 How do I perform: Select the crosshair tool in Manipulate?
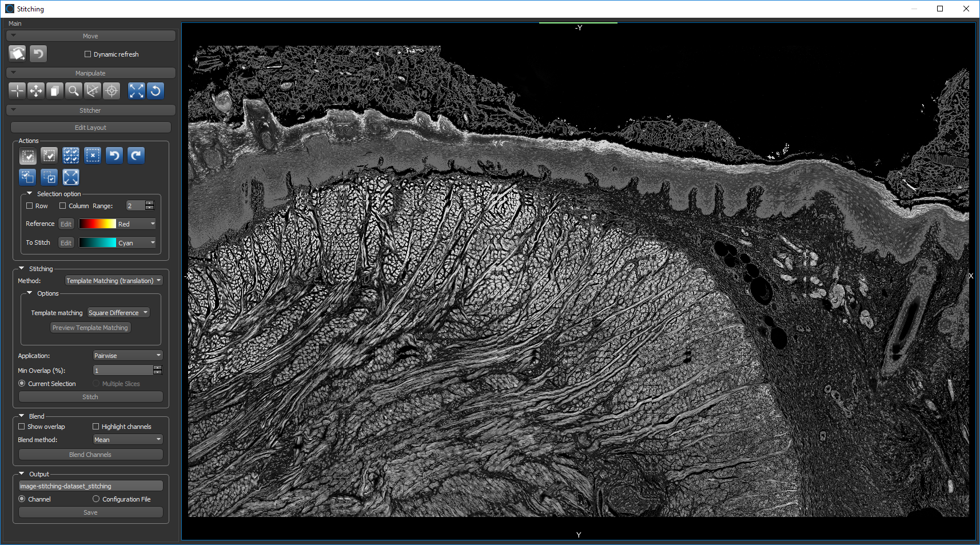[17, 91]
